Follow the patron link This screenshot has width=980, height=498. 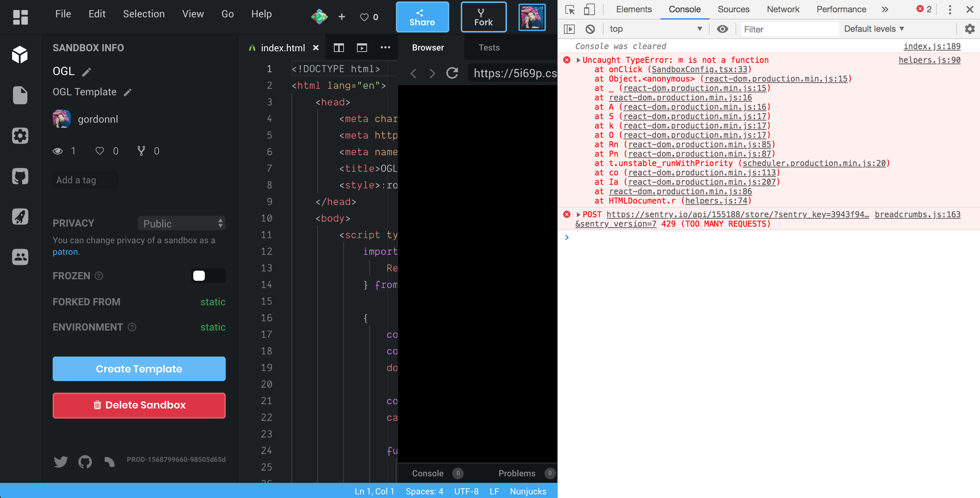click(65, 252)
